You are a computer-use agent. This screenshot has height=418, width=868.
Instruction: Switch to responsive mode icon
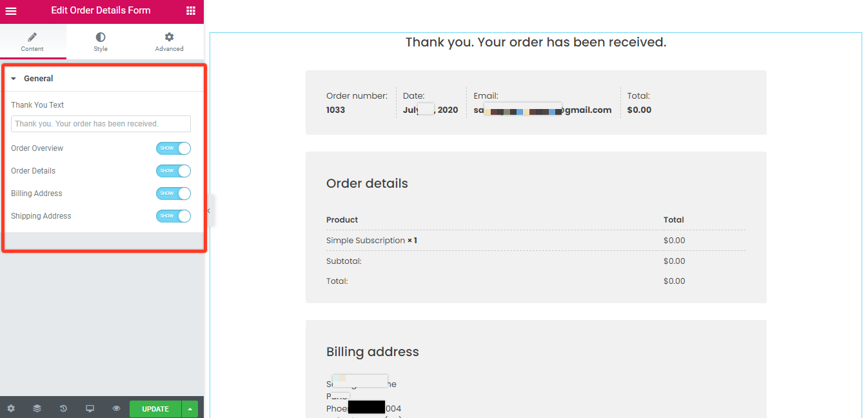click(90, 408)
